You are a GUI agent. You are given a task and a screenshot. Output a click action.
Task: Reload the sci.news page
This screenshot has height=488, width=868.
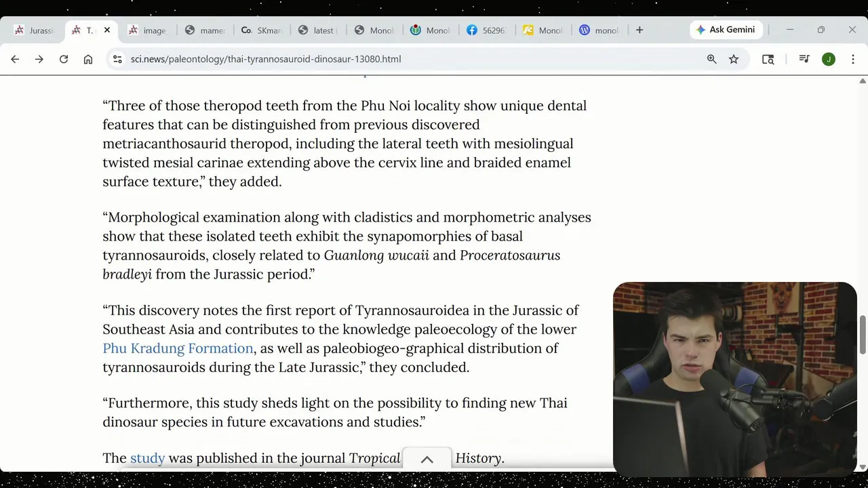[x=64, y=59]
